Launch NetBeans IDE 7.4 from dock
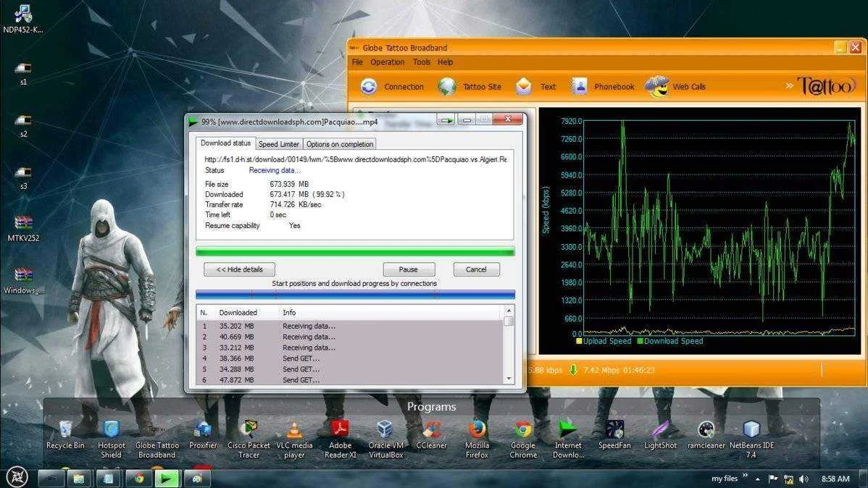The height and width of the screenshot is (488, 868). (751, 439)
